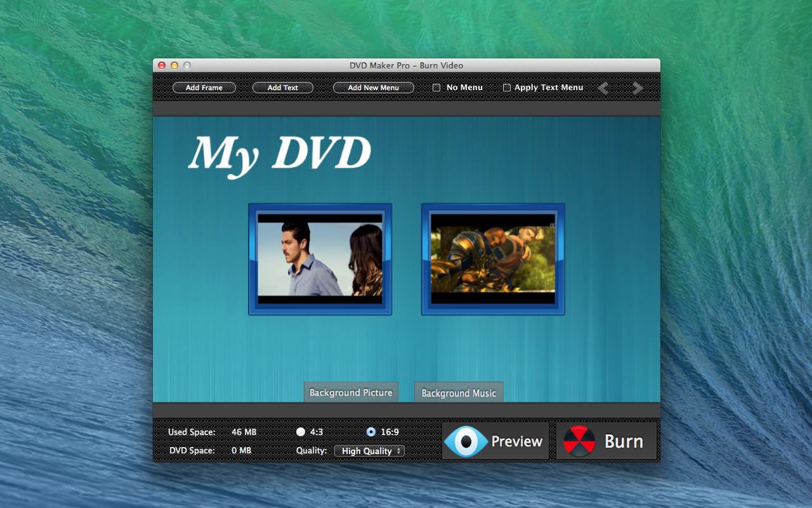Click the Add New Menu button
Viewport: 812px width, 508px height.
374,88
